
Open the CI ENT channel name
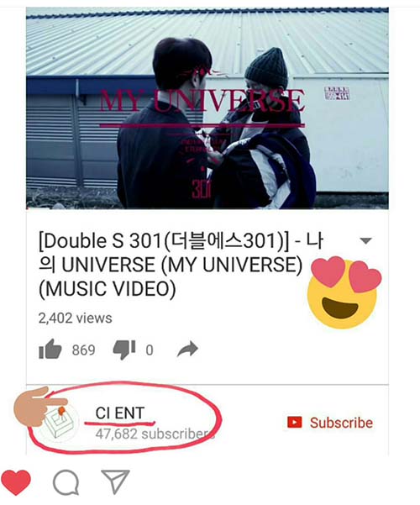[120, 413]
